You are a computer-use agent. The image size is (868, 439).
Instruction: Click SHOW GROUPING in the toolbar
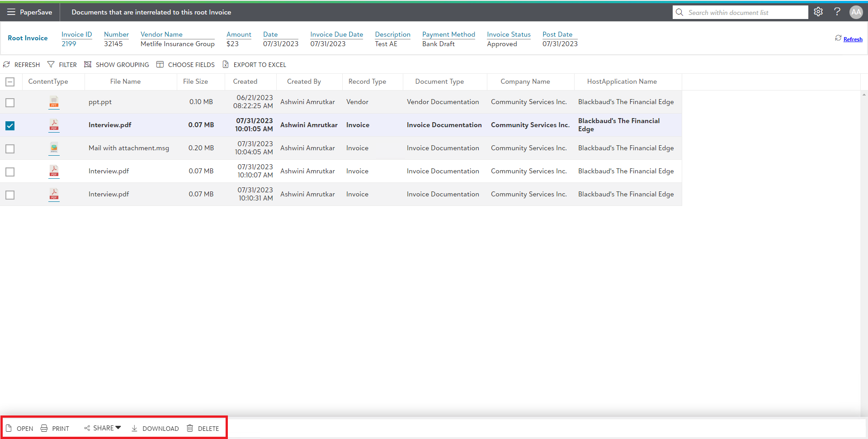(x=117, y=65)
